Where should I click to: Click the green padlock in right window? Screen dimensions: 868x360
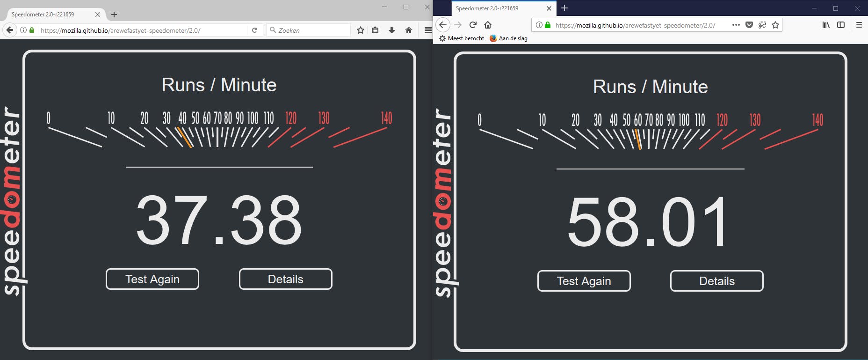(548, 25)
